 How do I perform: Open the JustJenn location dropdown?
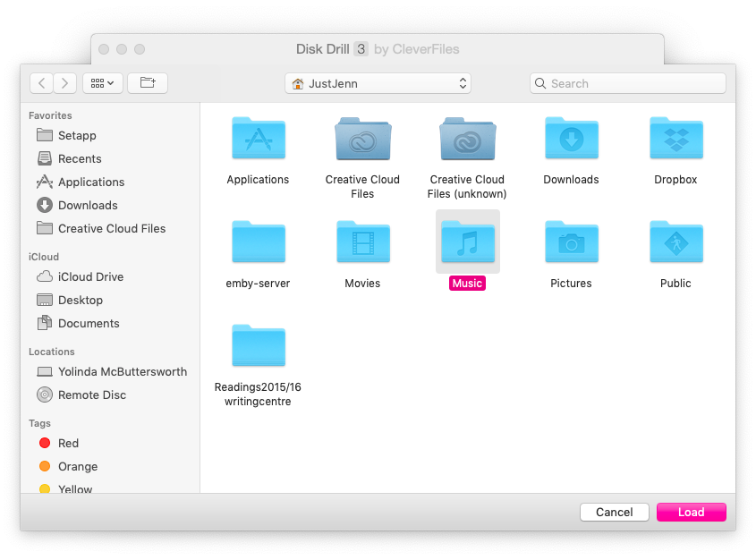point(378,82)
